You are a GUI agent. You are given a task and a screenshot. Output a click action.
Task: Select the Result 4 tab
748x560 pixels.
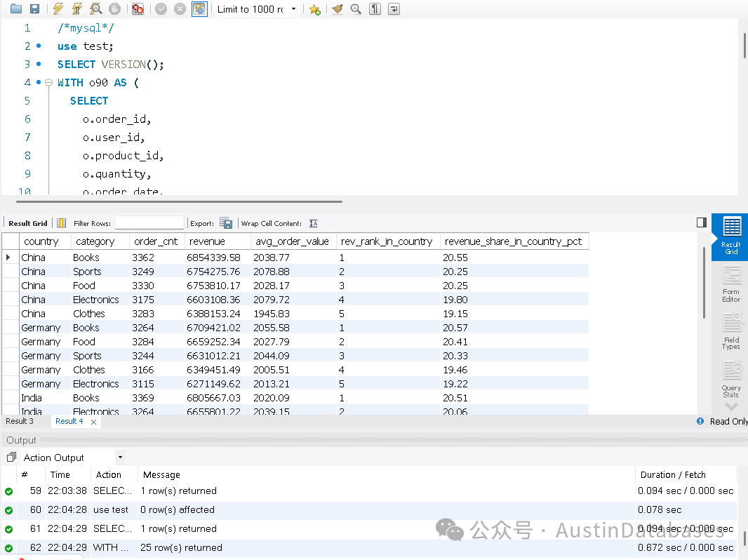point(69,421)
